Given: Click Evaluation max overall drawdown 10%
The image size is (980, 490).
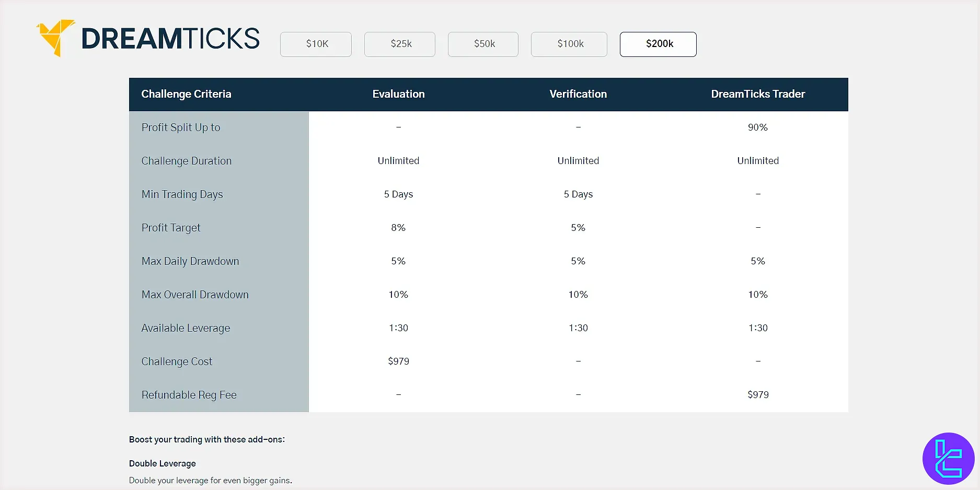Looking at the screenshot, I should point(398,295).
